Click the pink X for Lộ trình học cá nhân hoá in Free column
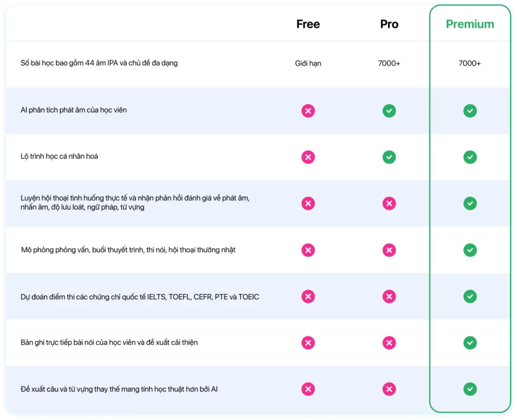Viewport: 517px width, 420px height. click(x=308, y=157)
